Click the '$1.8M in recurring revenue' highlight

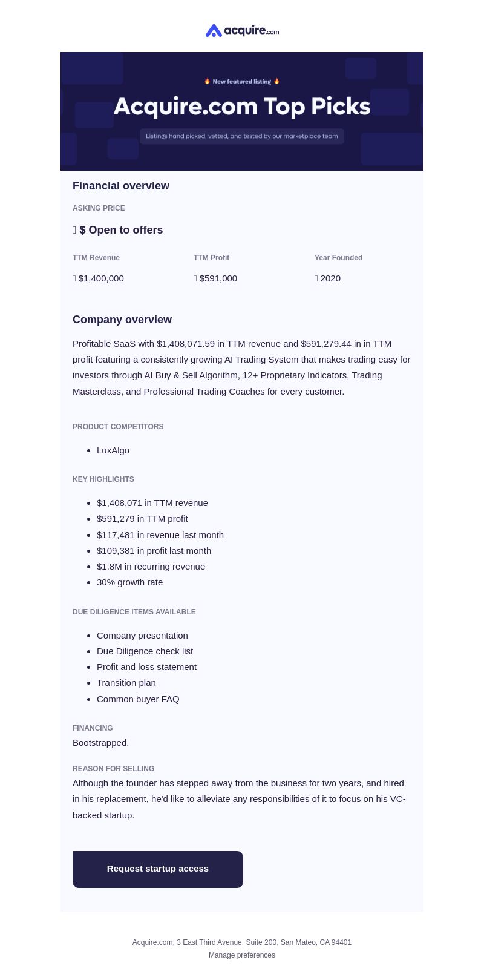(x=151, y=567)
